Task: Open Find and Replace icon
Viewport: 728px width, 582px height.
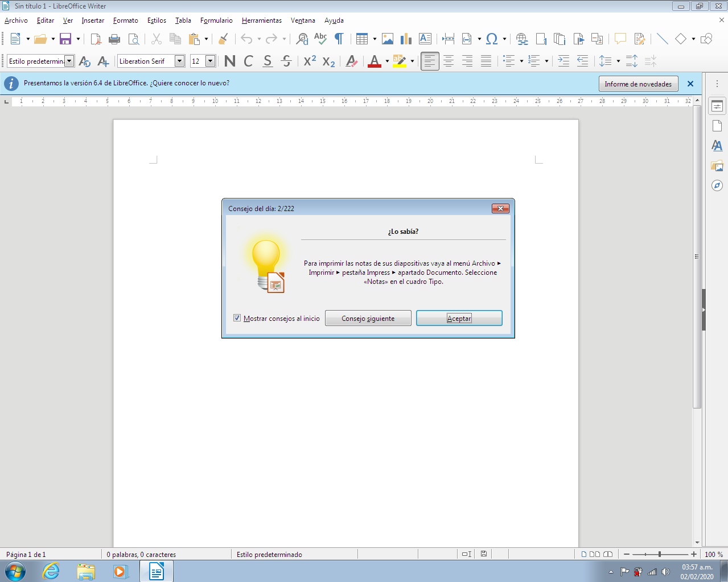Action: click(302, 39)
